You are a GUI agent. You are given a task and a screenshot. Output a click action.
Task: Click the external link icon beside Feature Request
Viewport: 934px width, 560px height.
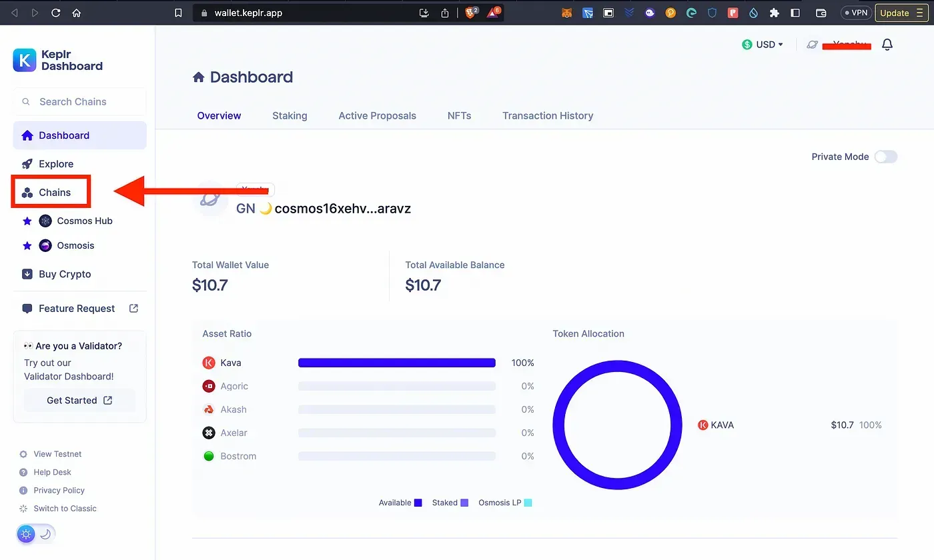coord(133,308)
